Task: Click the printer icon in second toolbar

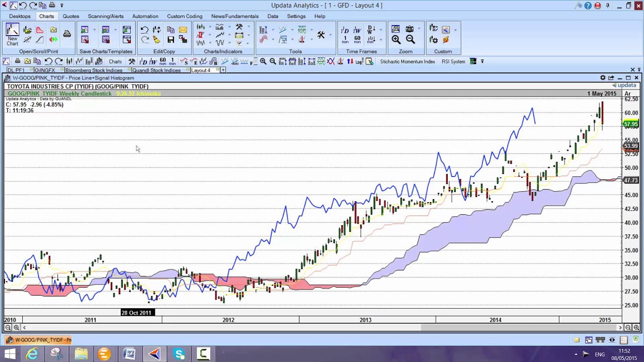Action: pyautogui.click(x=17, y=61)
